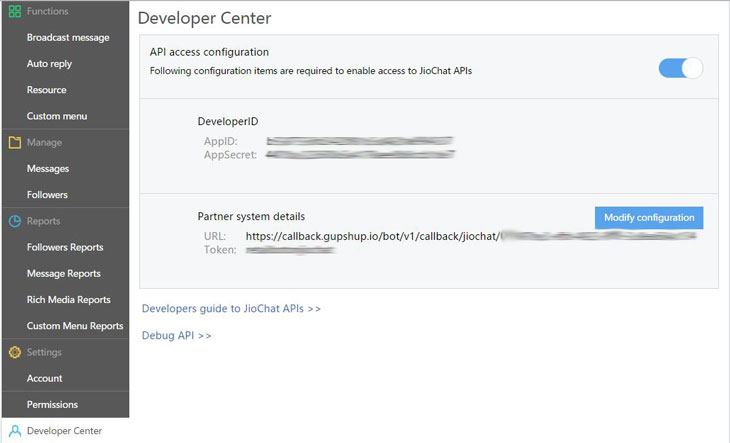Image resolution: width=730 pixels, height=443 pixels.
Task: Select the Resource menu item
Action: click(47, 90)
